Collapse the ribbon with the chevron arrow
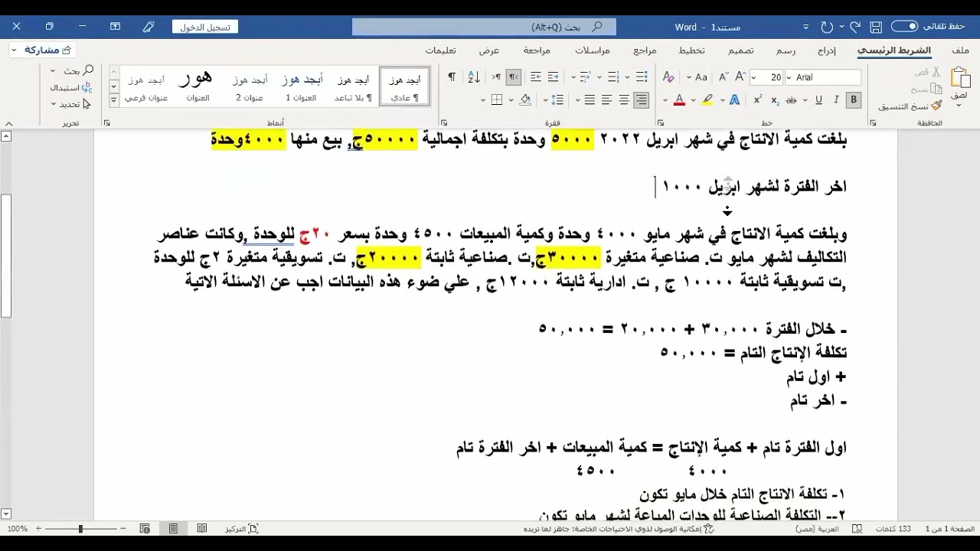 pos(9,123)
